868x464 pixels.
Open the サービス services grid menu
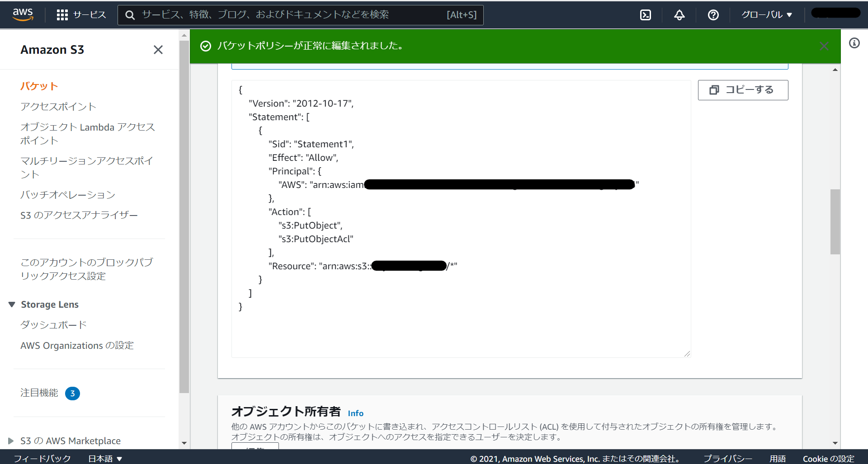81,15
